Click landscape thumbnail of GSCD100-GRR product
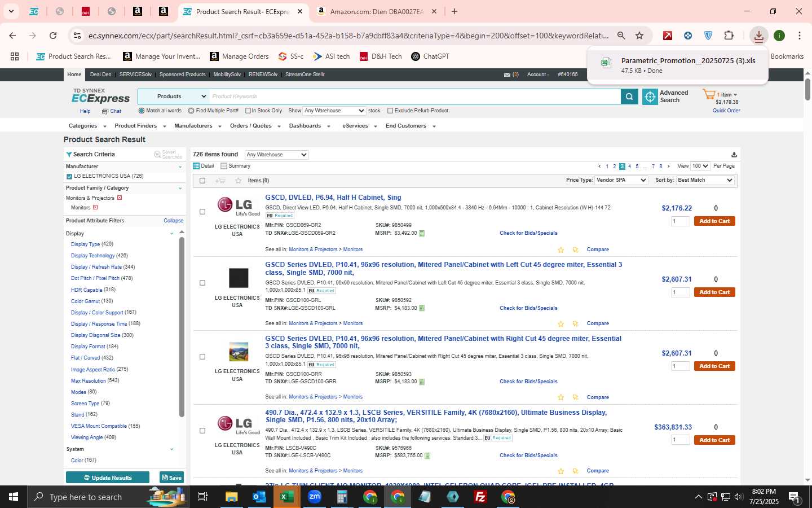812x508 pixels. coord(239,352)
